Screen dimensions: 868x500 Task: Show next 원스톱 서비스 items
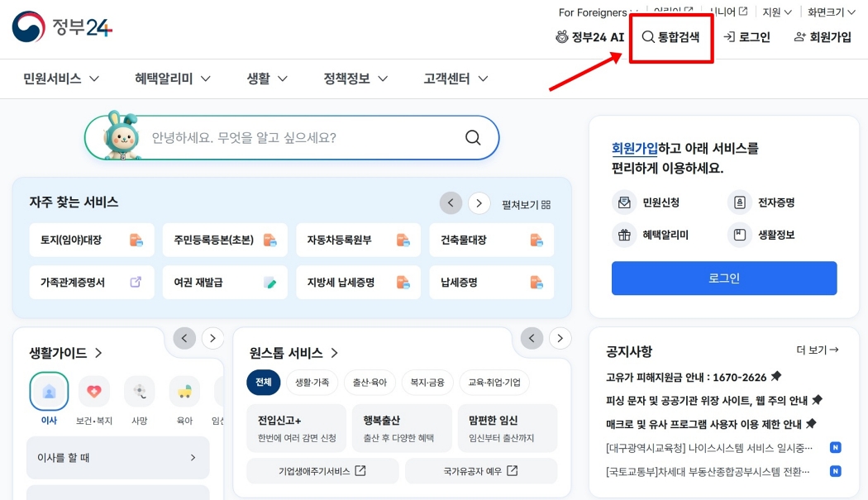(x=560, y=338)
